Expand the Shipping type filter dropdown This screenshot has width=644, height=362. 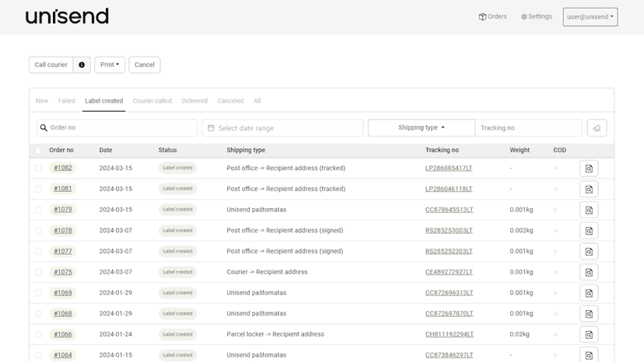pyautogui.click(x=422, y=127)
